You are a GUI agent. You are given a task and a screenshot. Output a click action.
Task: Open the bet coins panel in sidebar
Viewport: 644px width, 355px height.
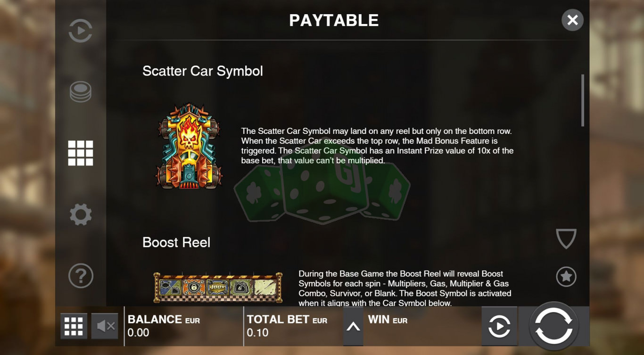(x=81, y=91)
